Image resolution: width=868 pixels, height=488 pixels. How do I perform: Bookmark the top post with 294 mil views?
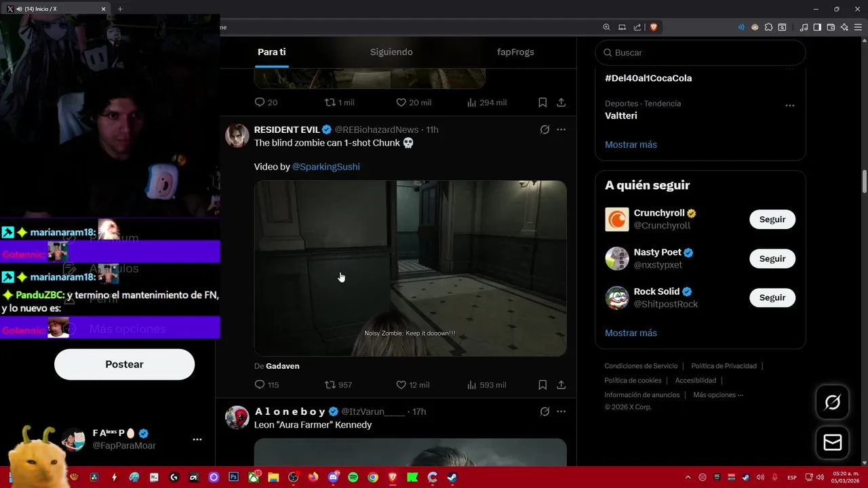542,102
